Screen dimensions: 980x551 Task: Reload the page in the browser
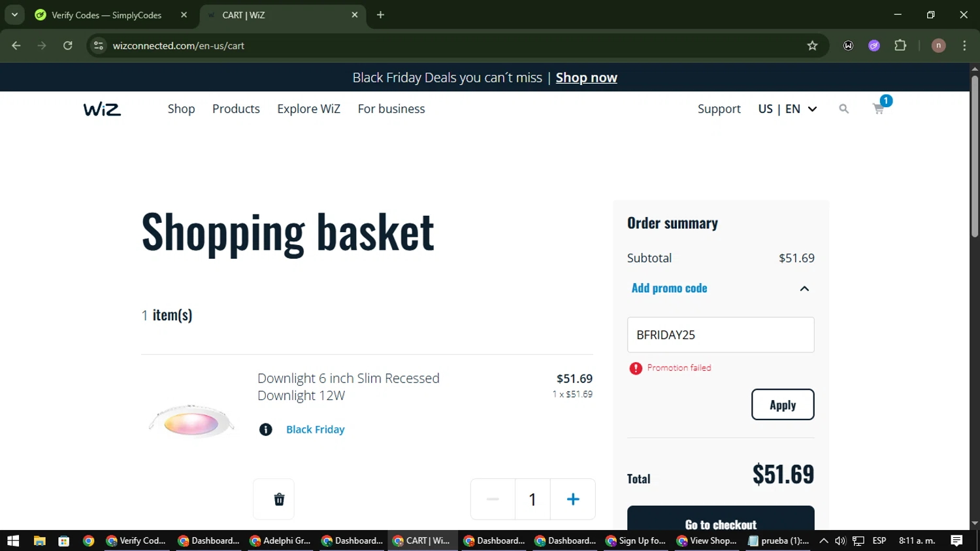pos(68,46)
